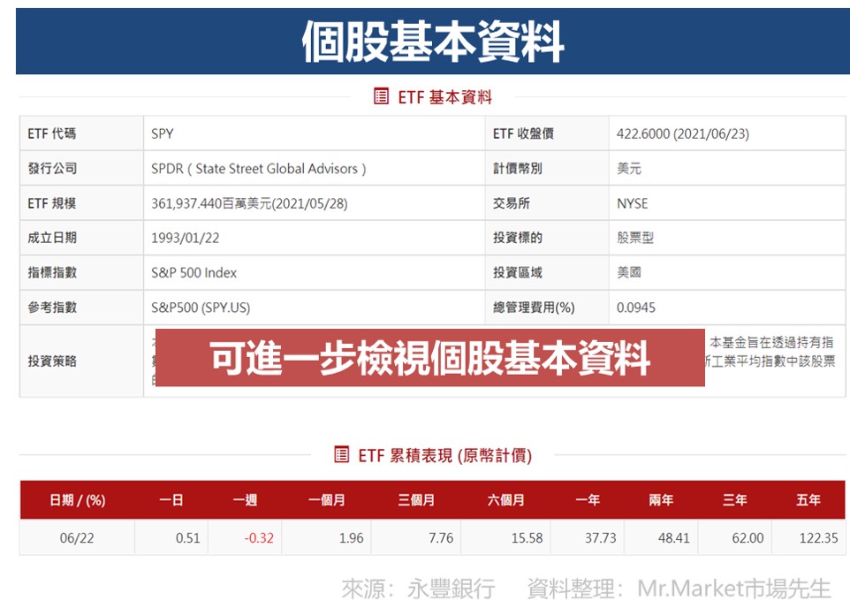Click the 六個月 column header
The height and width of the screenshot is (616, 850).
pyautogui.click(x=505, y=500)
